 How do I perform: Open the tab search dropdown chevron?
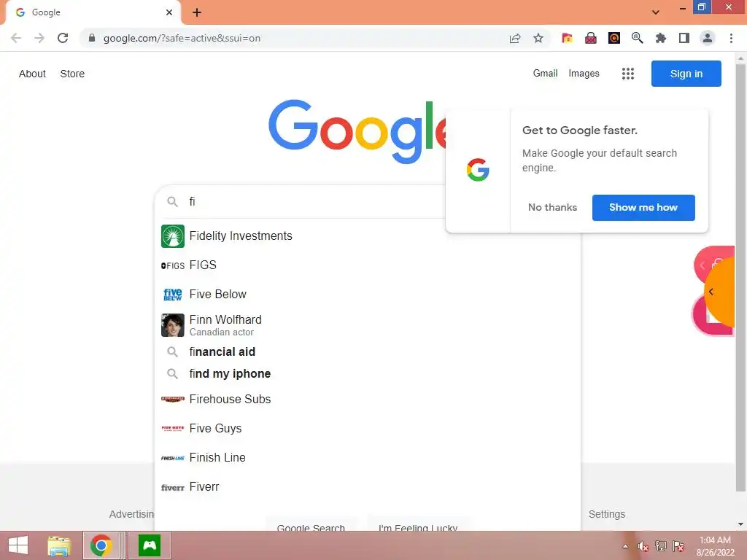[x=656, y=12]
